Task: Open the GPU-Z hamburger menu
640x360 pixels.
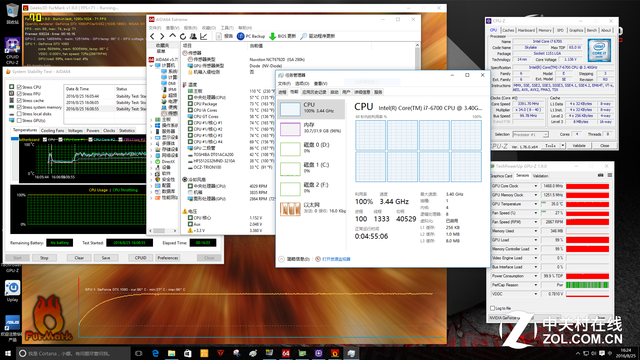Action: [x=609, y=176]
